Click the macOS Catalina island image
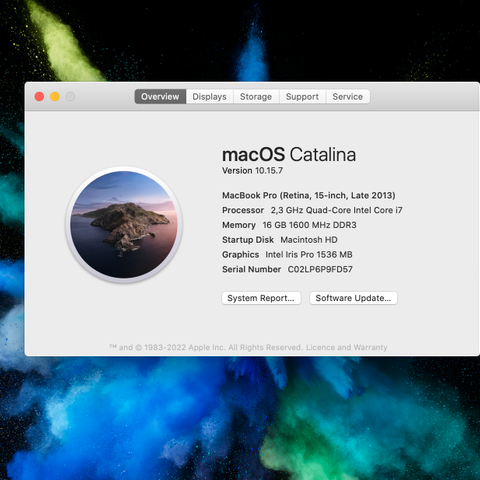480x480 pixels. click(x=124, y=224)
